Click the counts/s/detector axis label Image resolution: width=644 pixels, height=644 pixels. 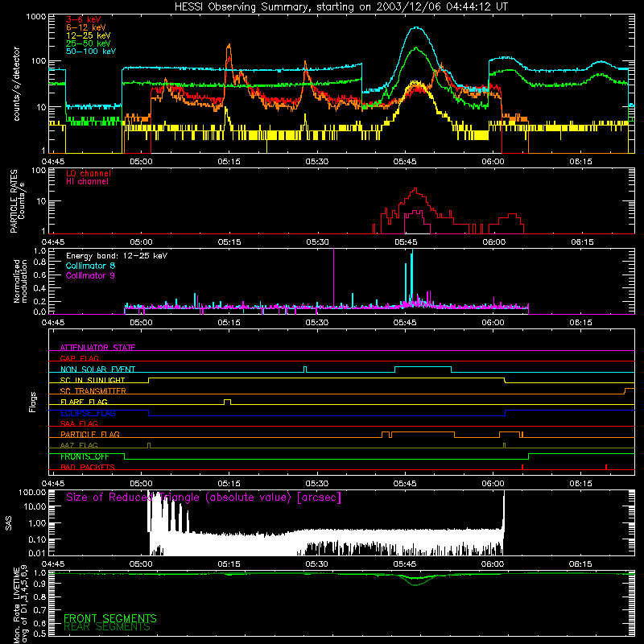16,84
